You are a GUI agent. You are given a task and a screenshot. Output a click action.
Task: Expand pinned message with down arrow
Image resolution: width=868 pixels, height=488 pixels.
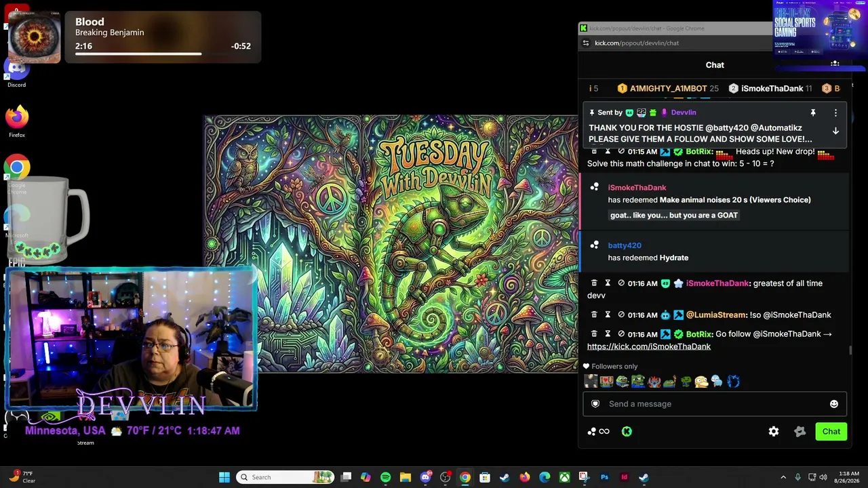(x=835, y=131)
